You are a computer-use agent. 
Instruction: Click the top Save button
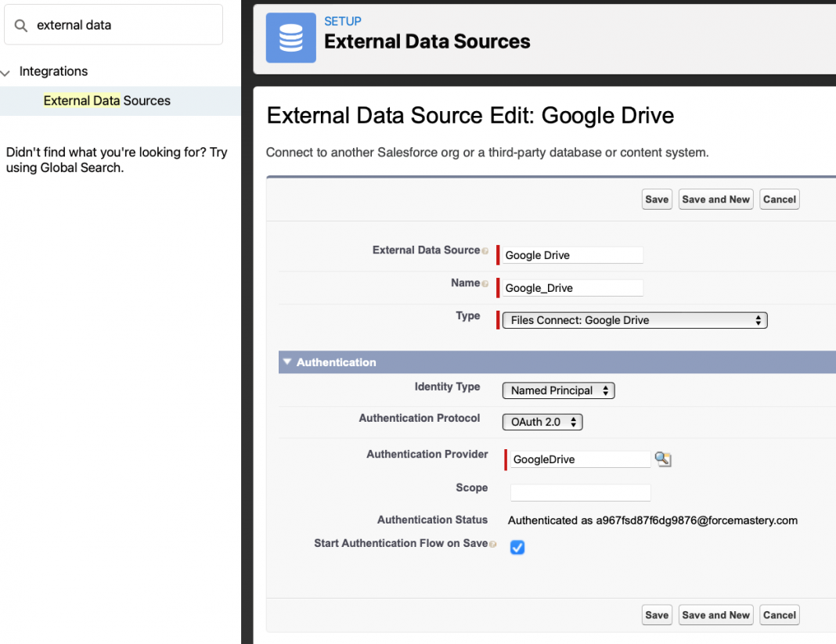point(657,200)
